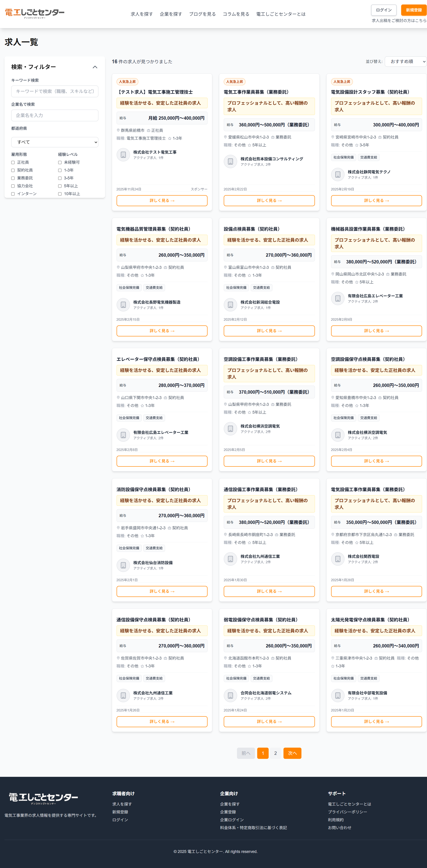Open the おすすめ順 sort dropdown
The height and width of the screenshot is (868, 427).
pyautogui.click(x=405, y=61)
